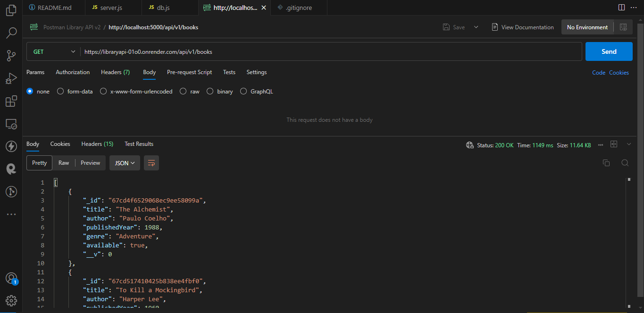Click the HTTP request icon beside the collection name

[34, 27]
